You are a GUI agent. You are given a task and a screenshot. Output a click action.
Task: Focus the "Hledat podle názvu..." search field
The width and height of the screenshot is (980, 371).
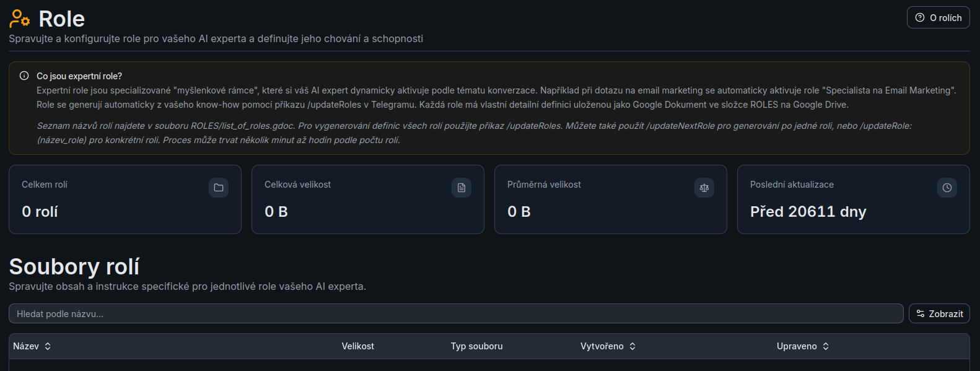tap(456, 313)
